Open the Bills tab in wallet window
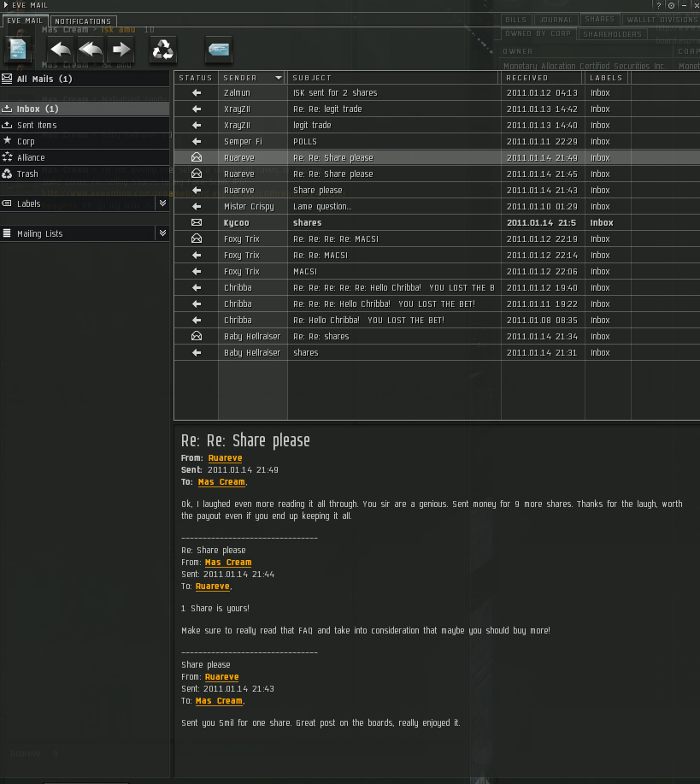The image size is (700, 784). coord(515,20)
